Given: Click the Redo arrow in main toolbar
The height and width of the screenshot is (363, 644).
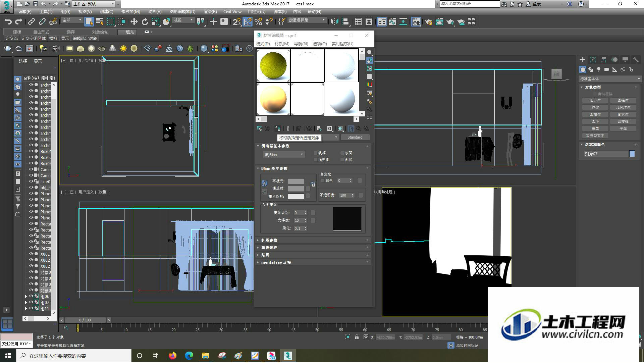Looking at the screenshot, I should click(19, 22).
